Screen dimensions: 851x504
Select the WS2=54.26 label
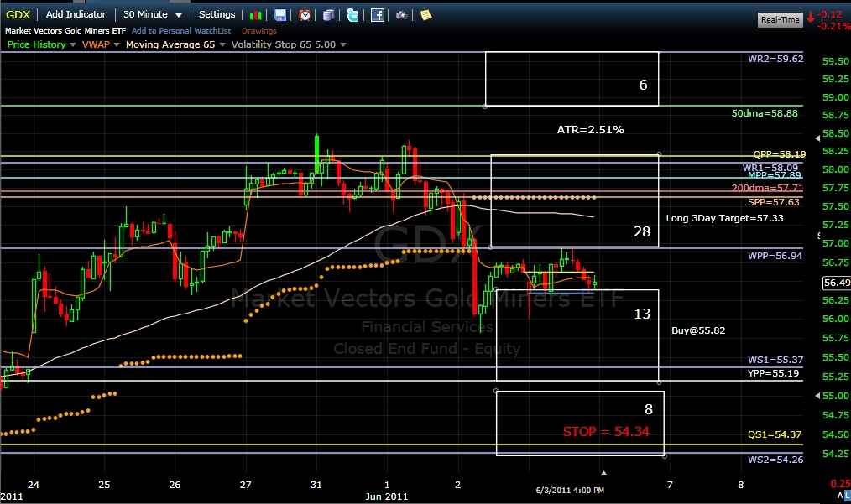click(x=775, y=460)
